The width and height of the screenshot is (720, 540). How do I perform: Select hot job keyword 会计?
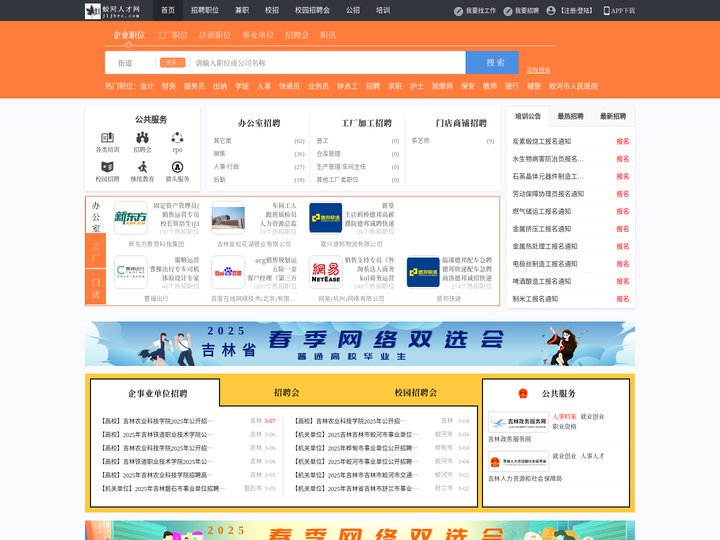click(147, 86)
